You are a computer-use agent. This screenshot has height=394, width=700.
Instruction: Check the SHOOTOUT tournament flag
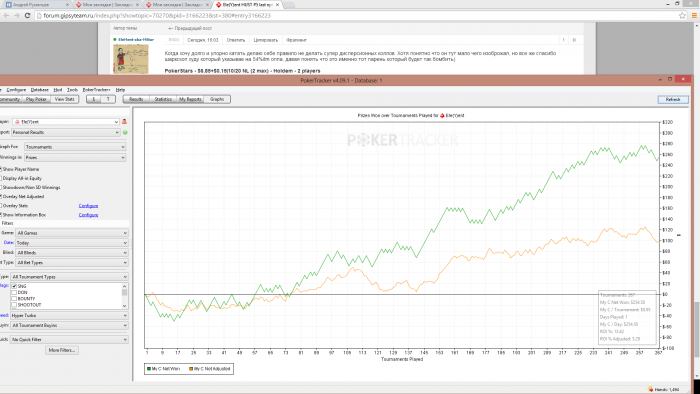coord(14,305)
